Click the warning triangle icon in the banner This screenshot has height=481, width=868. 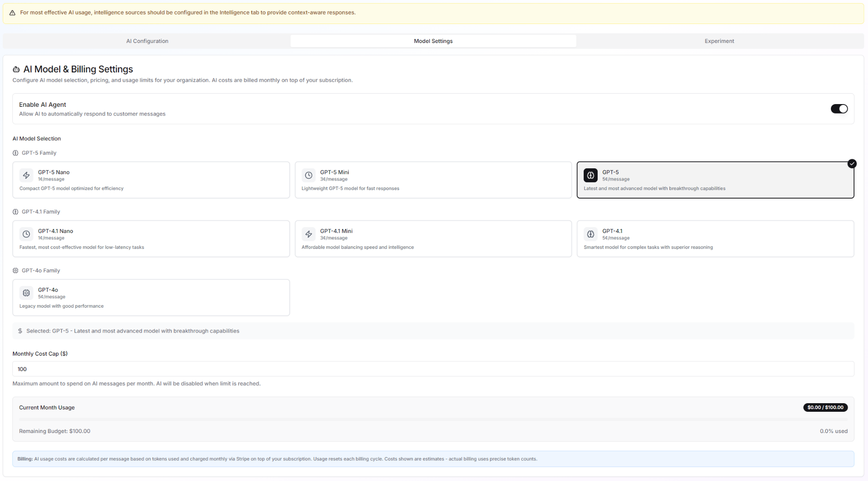pos(12,13)
